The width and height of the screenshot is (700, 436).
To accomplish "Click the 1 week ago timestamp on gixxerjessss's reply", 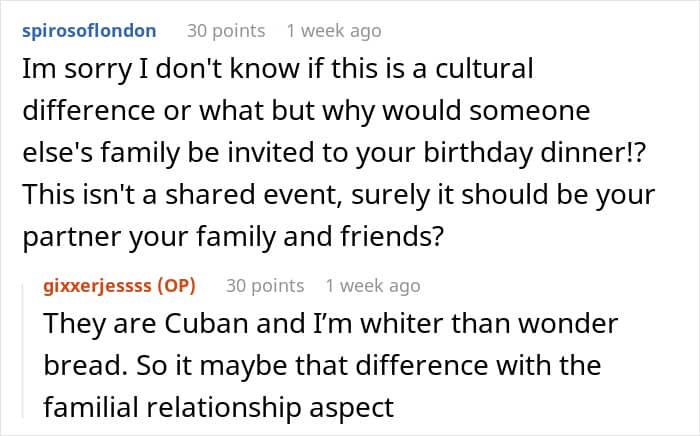I will 372,286.
